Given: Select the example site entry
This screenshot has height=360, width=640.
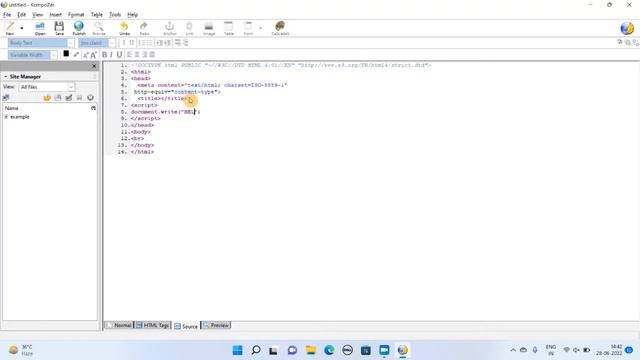Looking at the screenshot, I should pyautogui.click(x=20, y=117).
